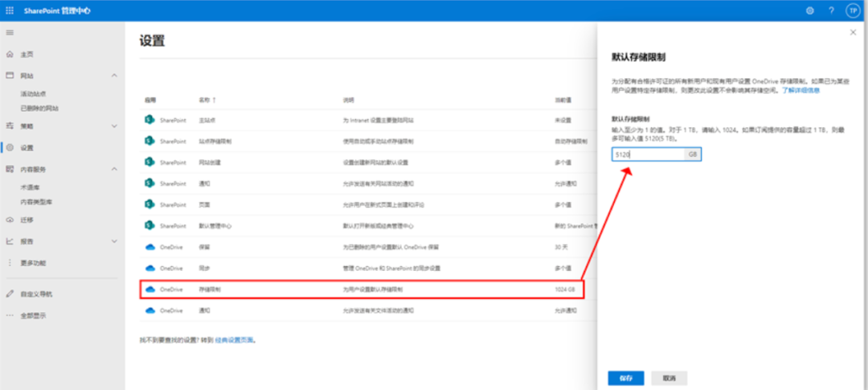Collapse the navigation with the hamburger icon
Viewport: 868px width, 390px height.
pyautogui.click(x=10, y=33)
